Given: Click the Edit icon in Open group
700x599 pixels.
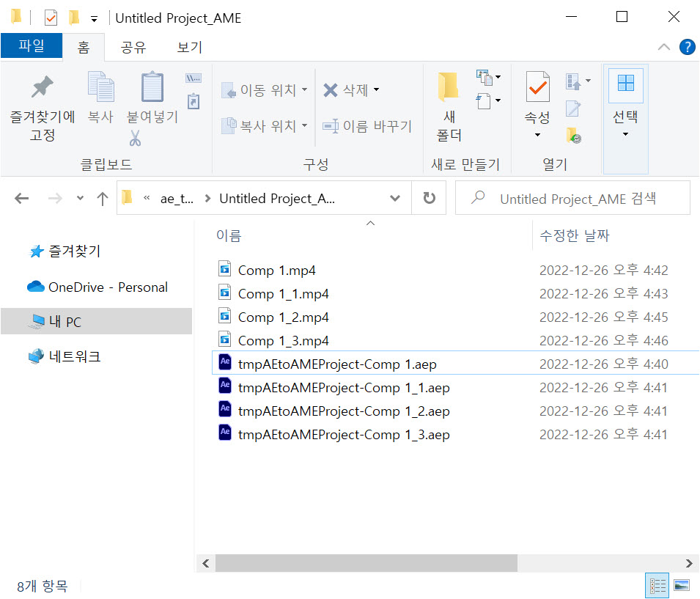Looking at the screenshot, I should [572, 108].
